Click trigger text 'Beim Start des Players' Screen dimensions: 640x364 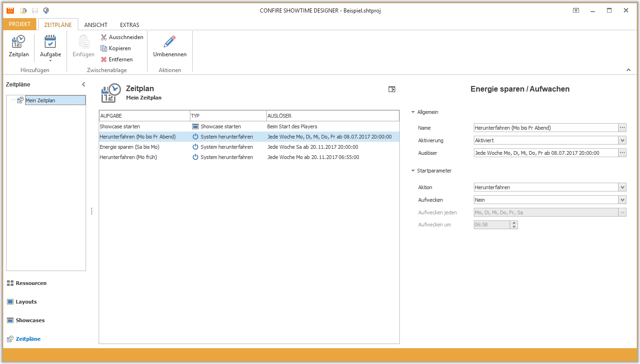(292, 126)
